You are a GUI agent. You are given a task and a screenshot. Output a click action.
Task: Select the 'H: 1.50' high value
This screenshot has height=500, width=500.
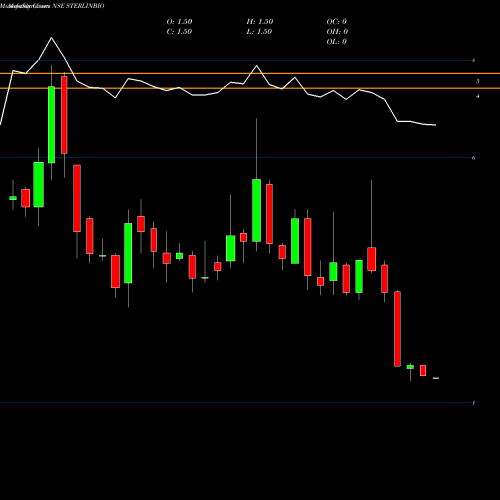point(260,22)
